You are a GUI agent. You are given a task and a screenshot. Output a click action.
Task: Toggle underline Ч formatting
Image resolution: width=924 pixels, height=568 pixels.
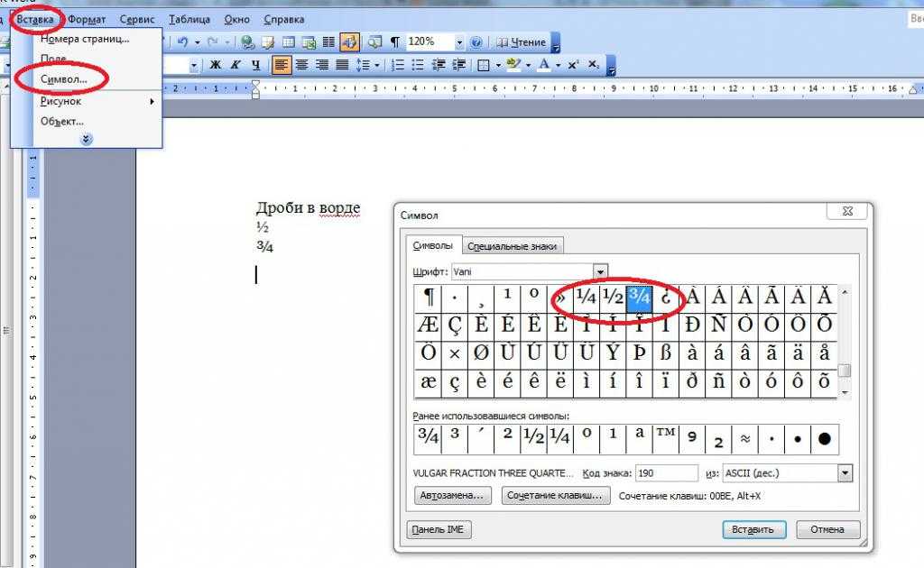(255, 65)
